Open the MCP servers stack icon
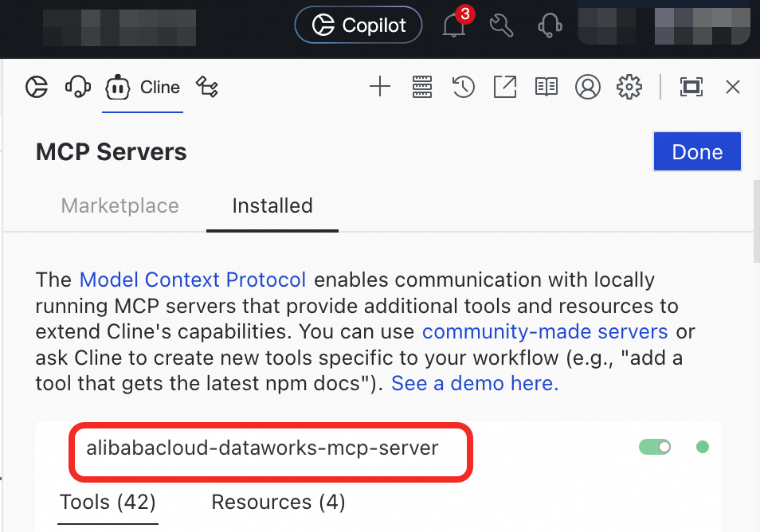Image resolution: width=760 pixels, height=532 pixels. pos(422,88)
